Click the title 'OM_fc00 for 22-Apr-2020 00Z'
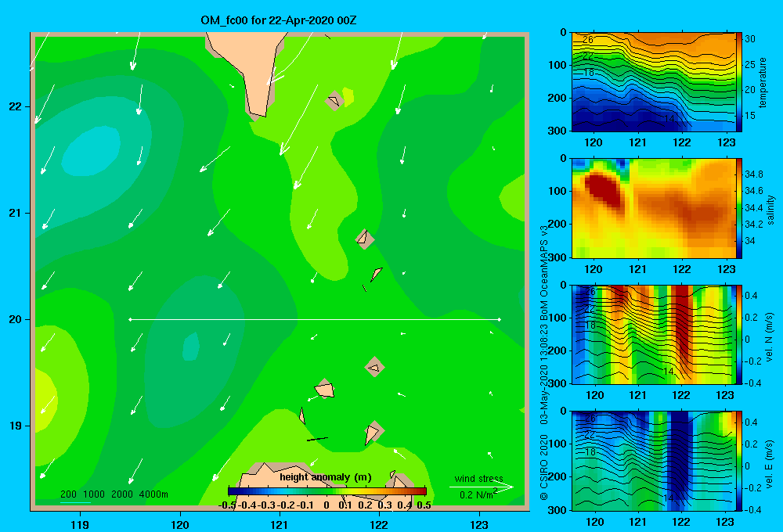783x532 pixels. pyautogui.click(x=279, y=20)
